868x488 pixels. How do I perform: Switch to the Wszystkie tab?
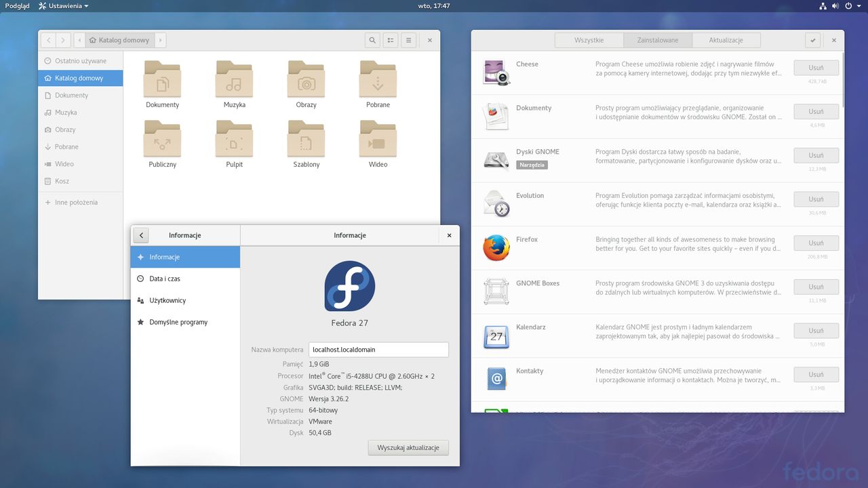tap(589, 41)
